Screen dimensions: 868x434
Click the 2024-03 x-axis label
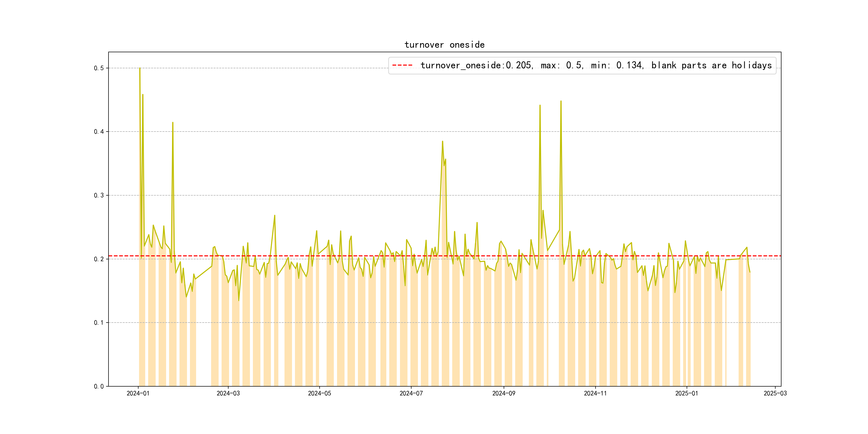pyautogui.click(x=228, y=393)
